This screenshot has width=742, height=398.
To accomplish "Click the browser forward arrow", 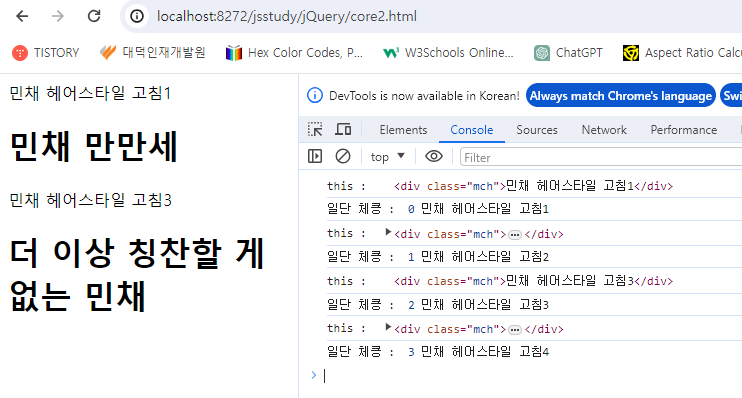I will coord(58,16).
